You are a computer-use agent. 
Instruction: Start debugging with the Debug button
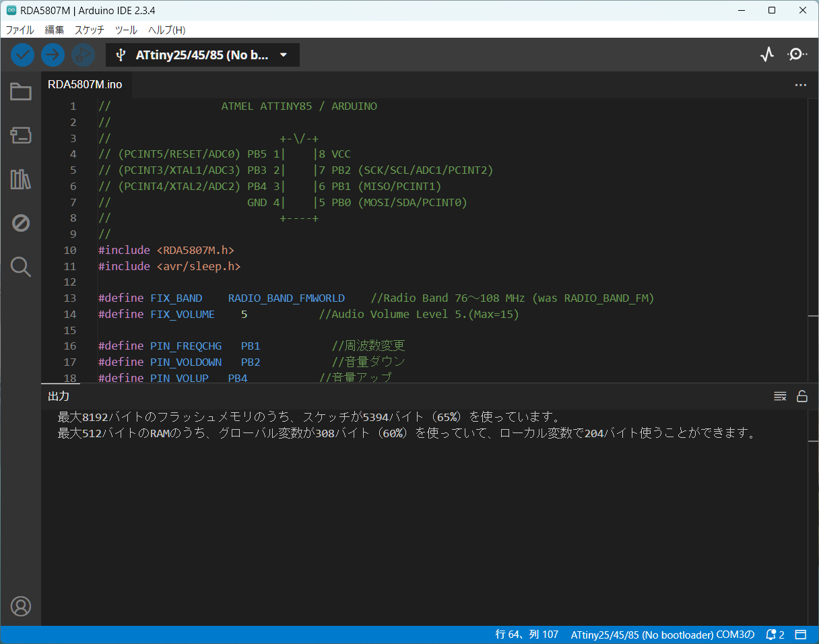pyautogui.click(x=83, y=55)
